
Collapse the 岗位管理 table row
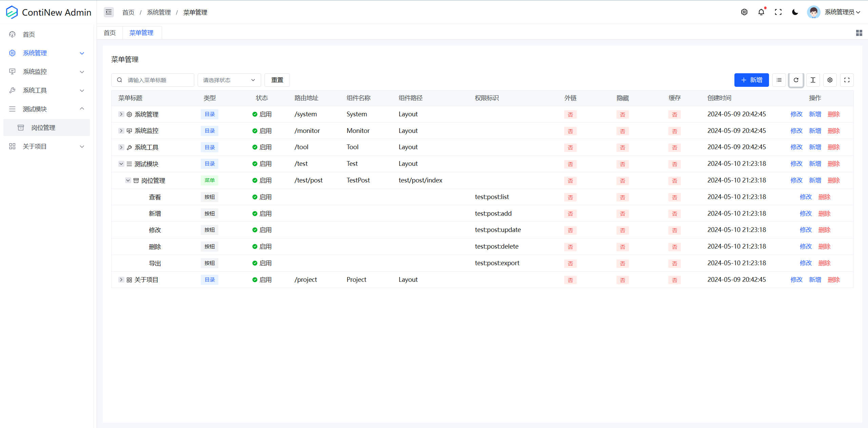pyautogui.click(x=128, y=180)
